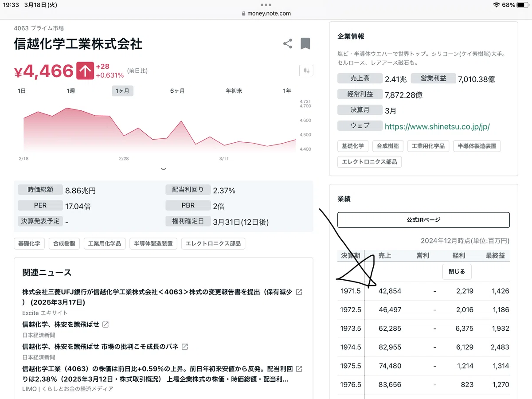
Task: Open external link icon for 市場の批判こそ成長のバネ
Action: 185,346
